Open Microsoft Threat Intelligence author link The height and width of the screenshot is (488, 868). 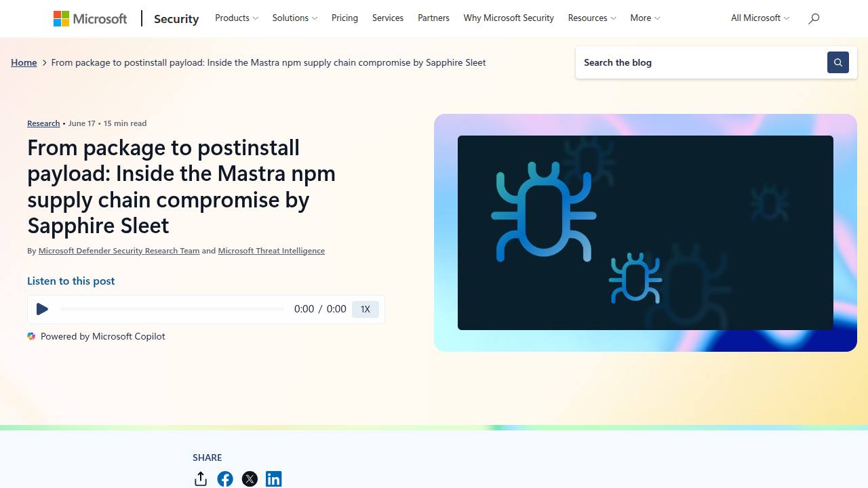click(271, 251)
